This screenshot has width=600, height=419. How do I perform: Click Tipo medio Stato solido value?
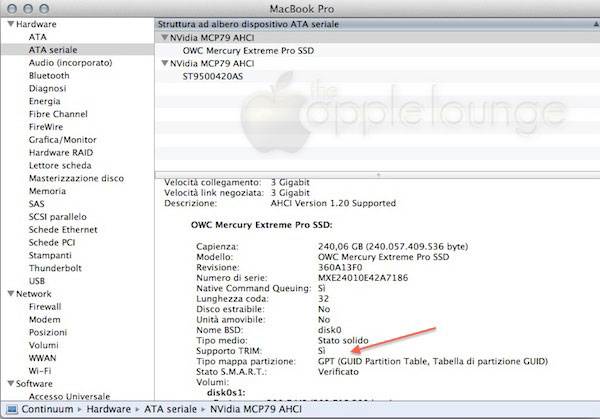tap(343, 341)
